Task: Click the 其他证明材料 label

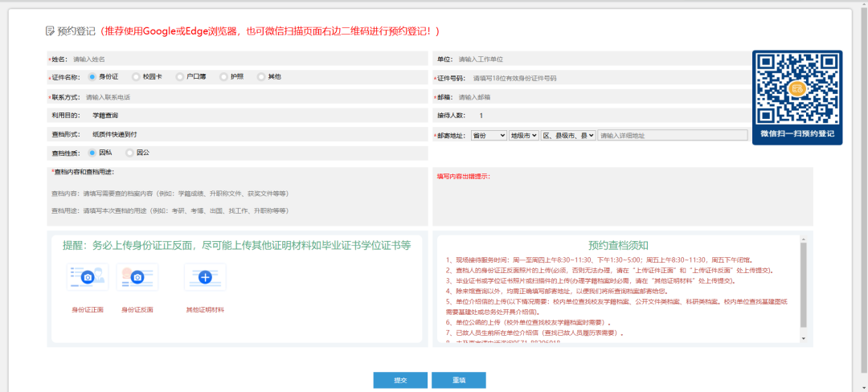Action: pyautogui.click(x=205, y=309)
